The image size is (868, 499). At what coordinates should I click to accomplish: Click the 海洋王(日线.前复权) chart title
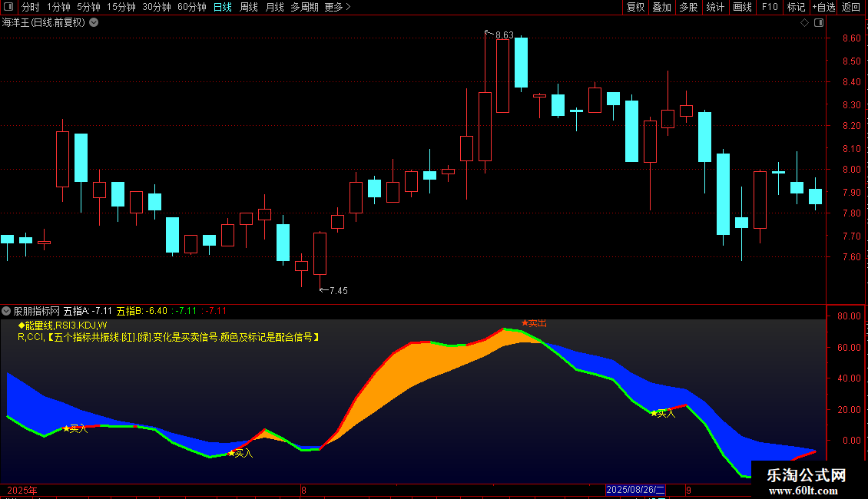44,23
